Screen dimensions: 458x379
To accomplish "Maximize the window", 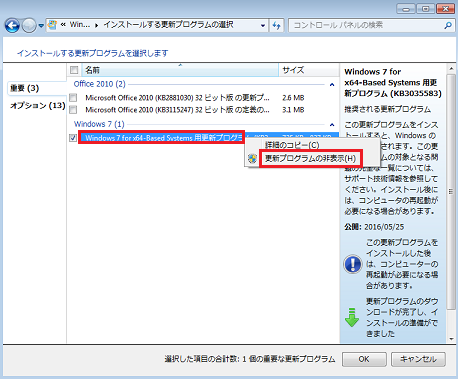I will [425, 9].
